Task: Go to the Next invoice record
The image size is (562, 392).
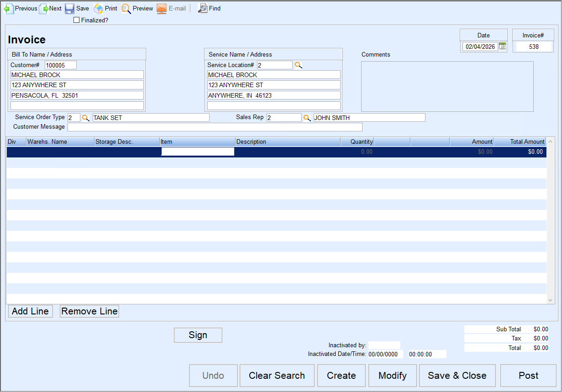Action: click(x=51, y=8)
